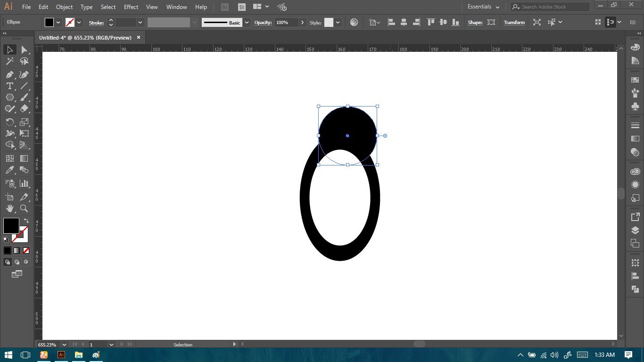The height and width of the screenshot is (362, 644).
Task: Select the Gradient tool
Action: [24, 158]
